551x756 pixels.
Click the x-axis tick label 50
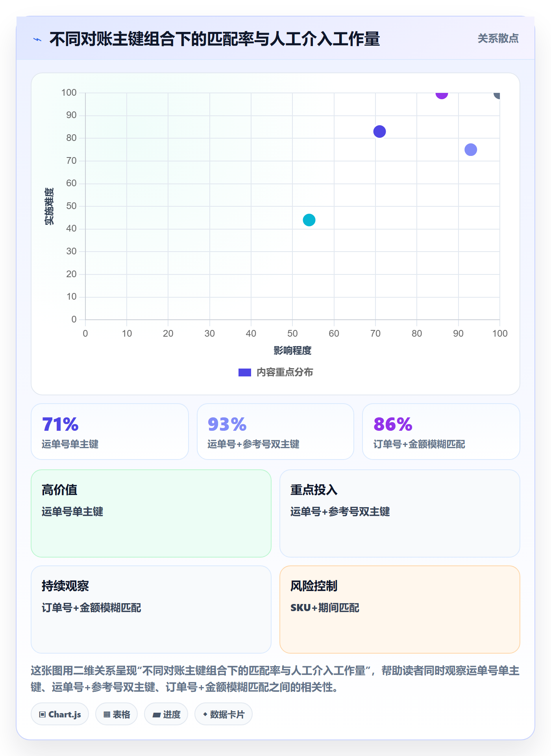click(292, 334)
